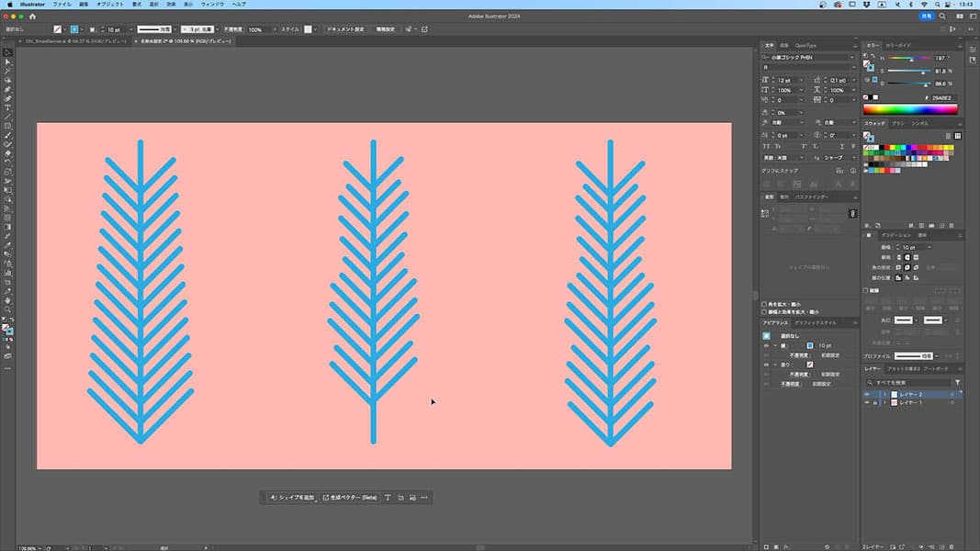The width and height of the screenshot is (980, 551).
Task: Open the ファイル menu
Action: 62,5
